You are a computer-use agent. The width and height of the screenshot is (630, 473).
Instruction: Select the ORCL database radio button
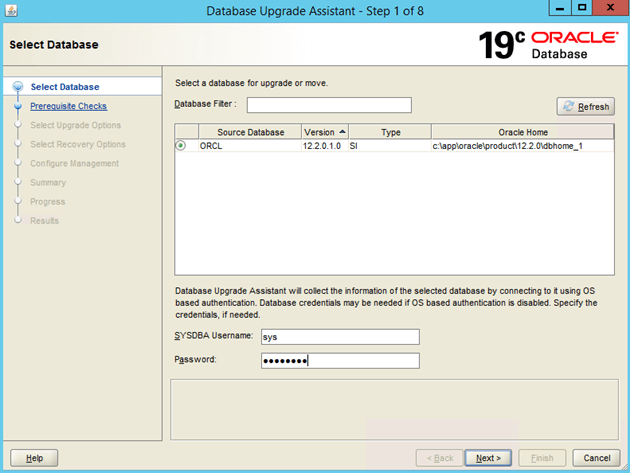tap(181, 146)
